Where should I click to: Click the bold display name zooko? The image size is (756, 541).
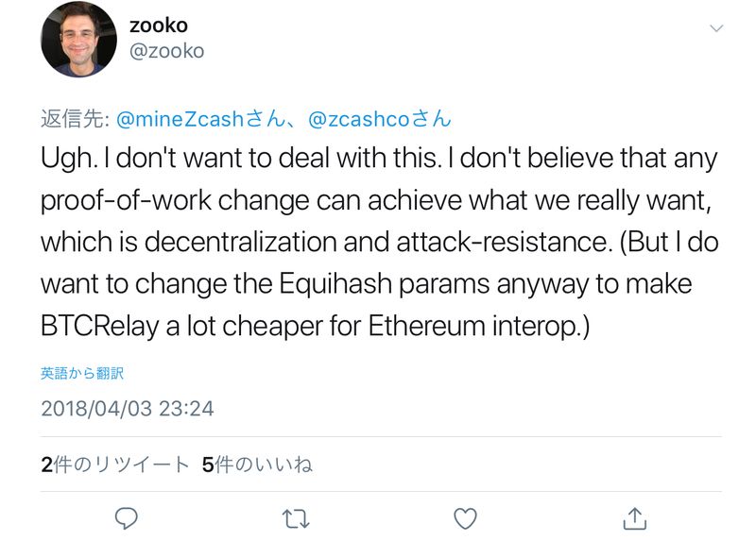(x=159, y=25)
